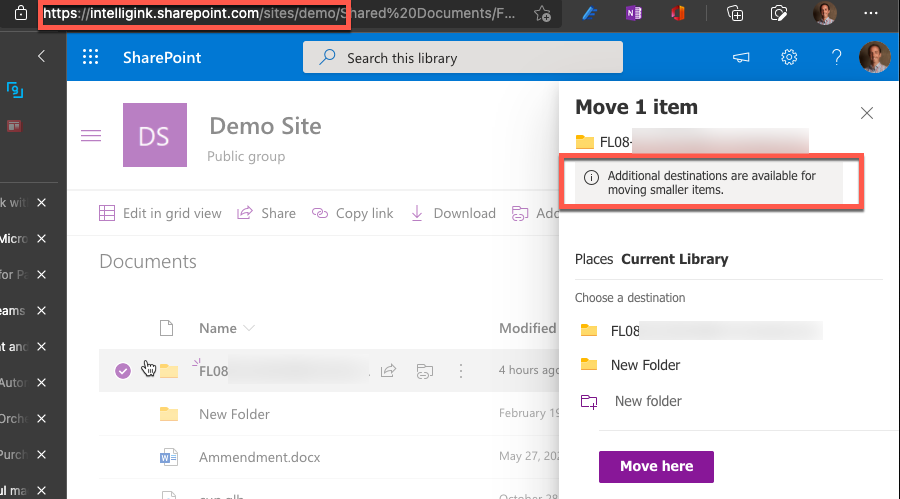Click the Add shortcut command icon
The image size is (900, 499).
coord(520,213)
